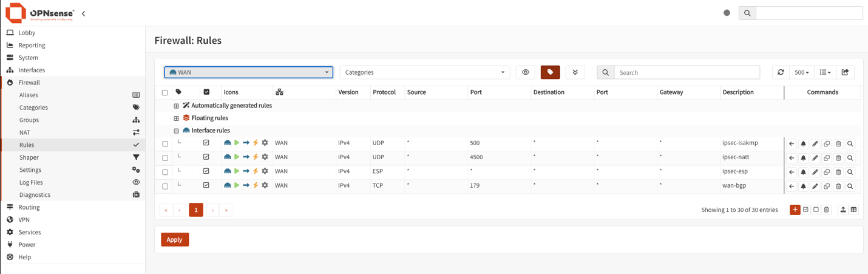Click the magnifier icon beside the rules Search box
This screenshot has height=274, width=868.
click(x=606, y=72)
